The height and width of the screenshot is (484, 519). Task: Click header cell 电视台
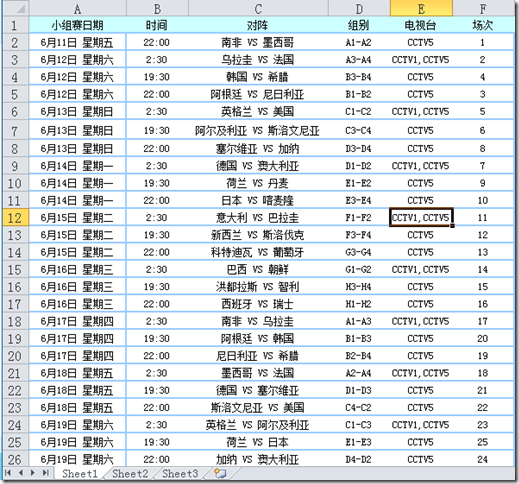pos(421,25)
